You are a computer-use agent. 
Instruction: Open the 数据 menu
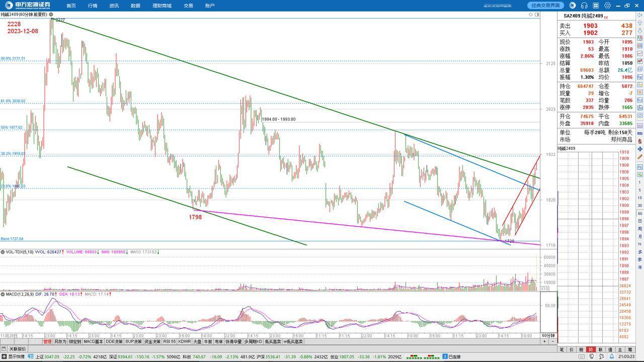[x=135, y=6]
